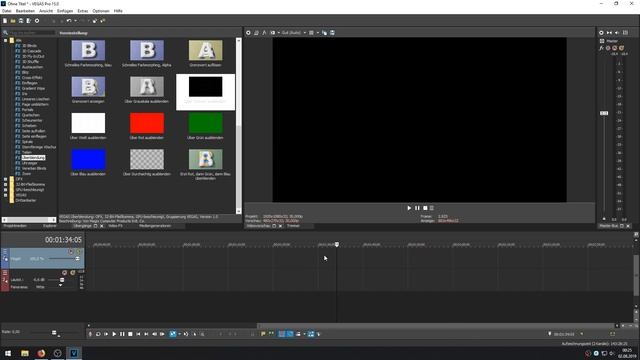Save preview snapshot to file icon
640x360 pixels.
click(332, 33)
